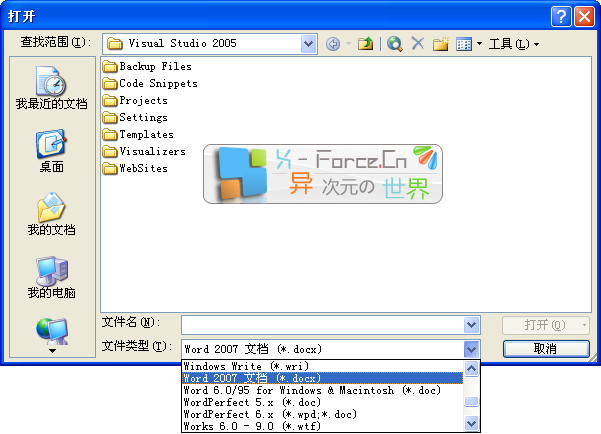601x434 pixels.
Task: Create a new folder icon
Action: 441,44
